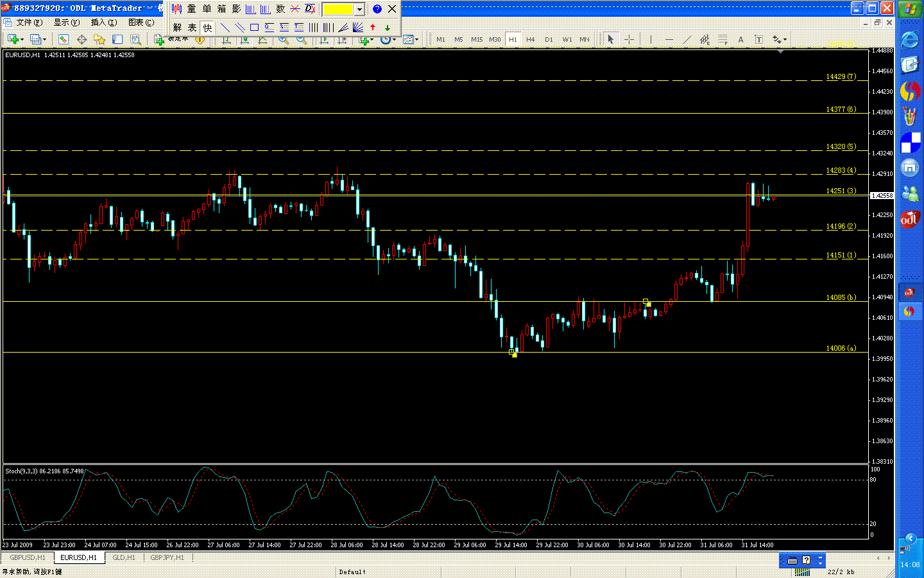Switch chart to W1 timeframe
Viewport: 924px width, 578px height.
pos(567,39)
